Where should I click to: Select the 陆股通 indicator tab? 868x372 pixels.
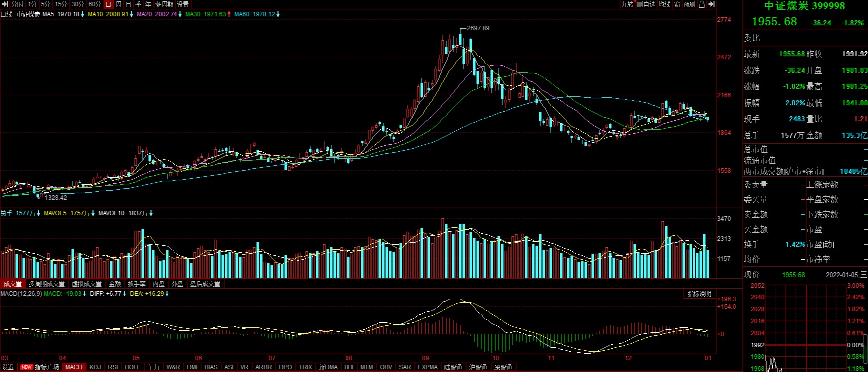[453, 367]
